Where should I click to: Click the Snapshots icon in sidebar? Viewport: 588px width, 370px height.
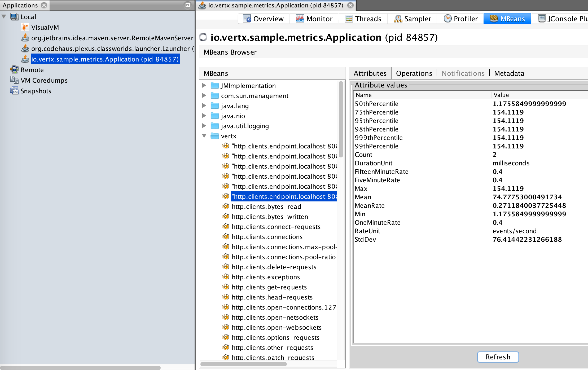[14, 91]
